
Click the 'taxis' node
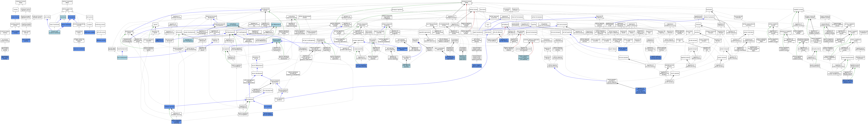pyautogui.click(x=488, y=25)
